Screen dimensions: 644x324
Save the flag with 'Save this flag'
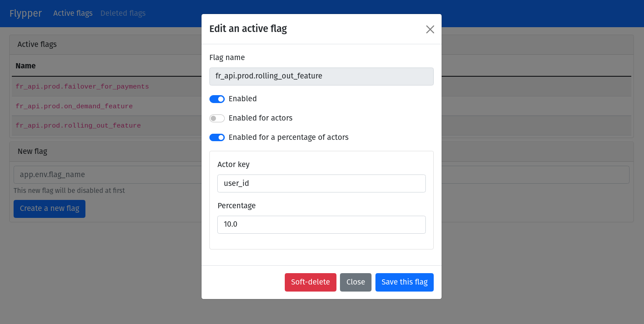point(404,282)
